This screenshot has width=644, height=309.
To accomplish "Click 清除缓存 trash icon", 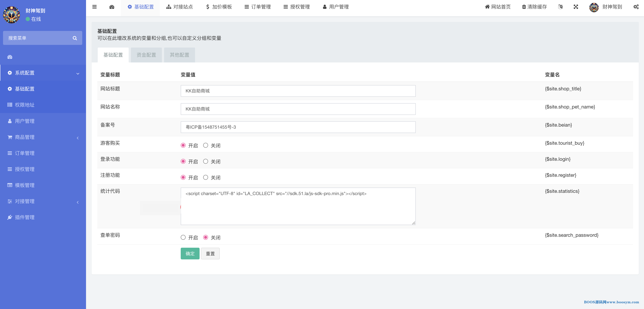I will click(524, 7).
